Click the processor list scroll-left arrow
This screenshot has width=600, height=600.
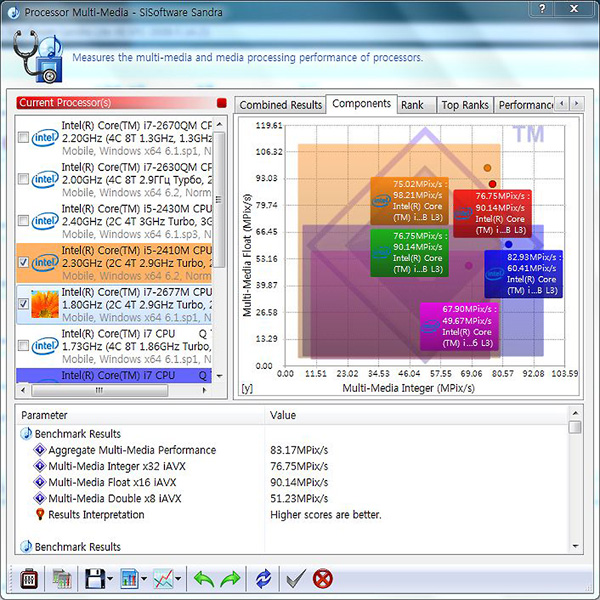pos(23,390)
